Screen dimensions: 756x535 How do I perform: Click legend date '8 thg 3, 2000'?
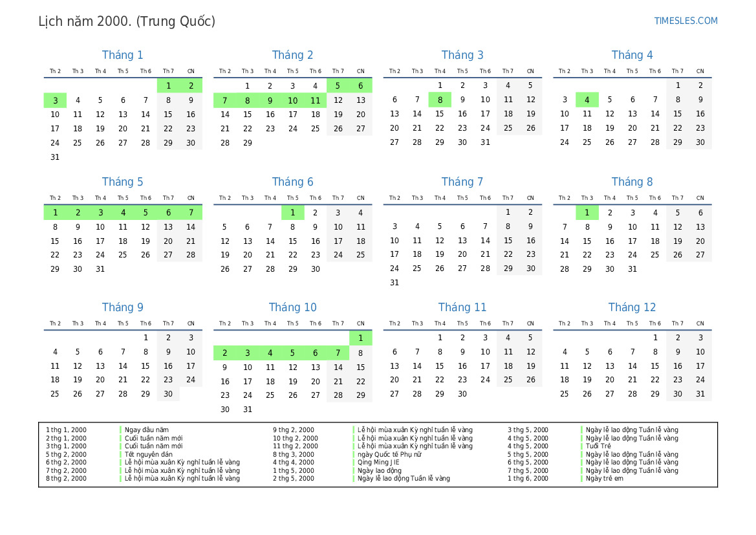pyautogui.click(x=294, y=454)
